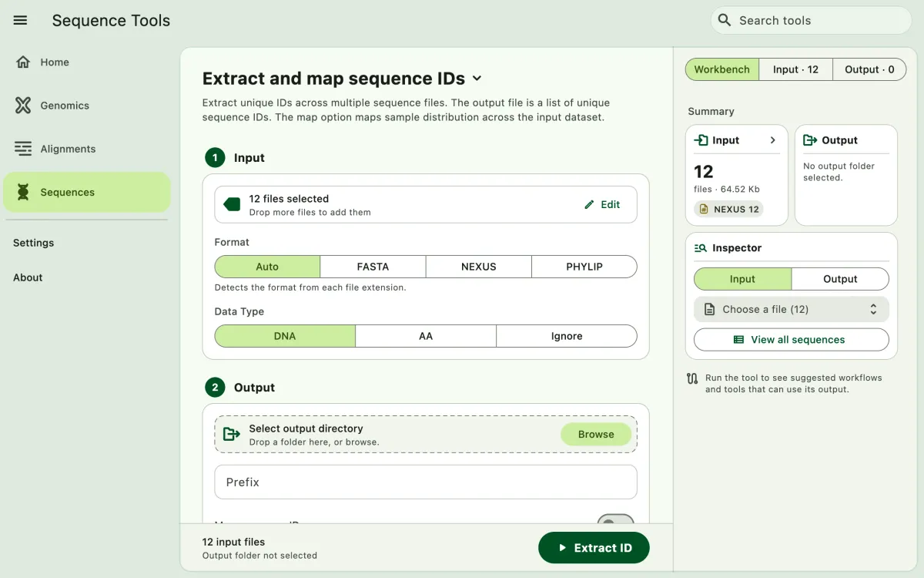Switch to the Input · 12 tab
924x578 pixels.
(x=795, y=69)
